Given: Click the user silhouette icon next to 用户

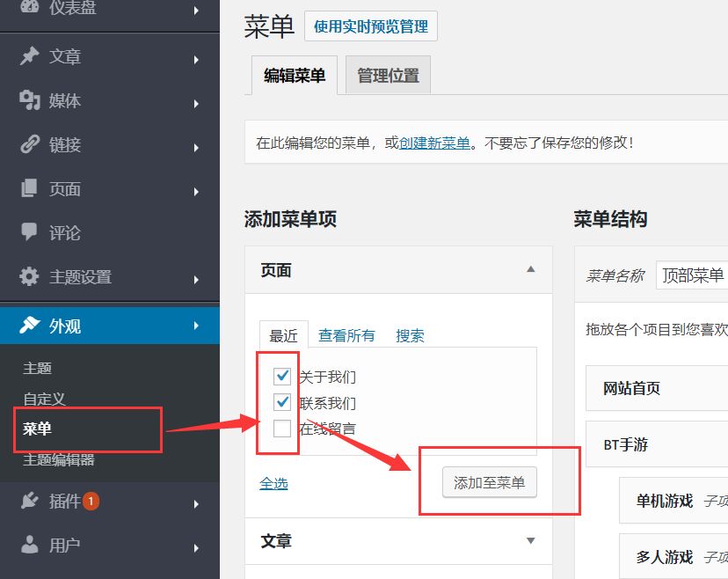Looking at the screenshot, I should pyautogui.click(x=29, y=544).
